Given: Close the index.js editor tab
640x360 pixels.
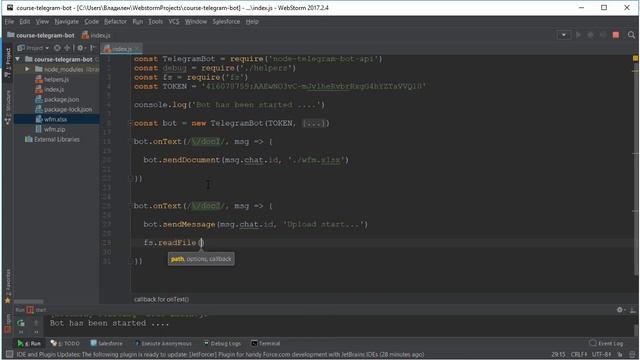Looking at the screenshot, I should (138, 49).
